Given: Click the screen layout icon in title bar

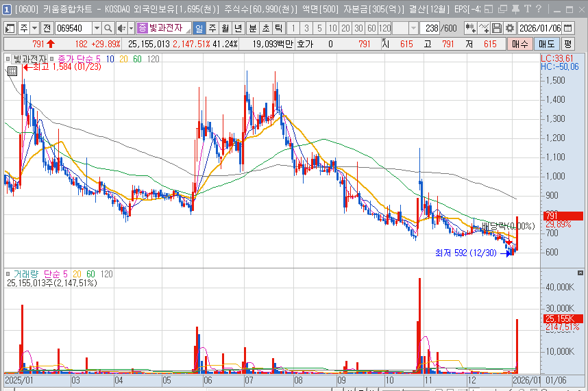Looking at the screenshot, I should 489,9.
